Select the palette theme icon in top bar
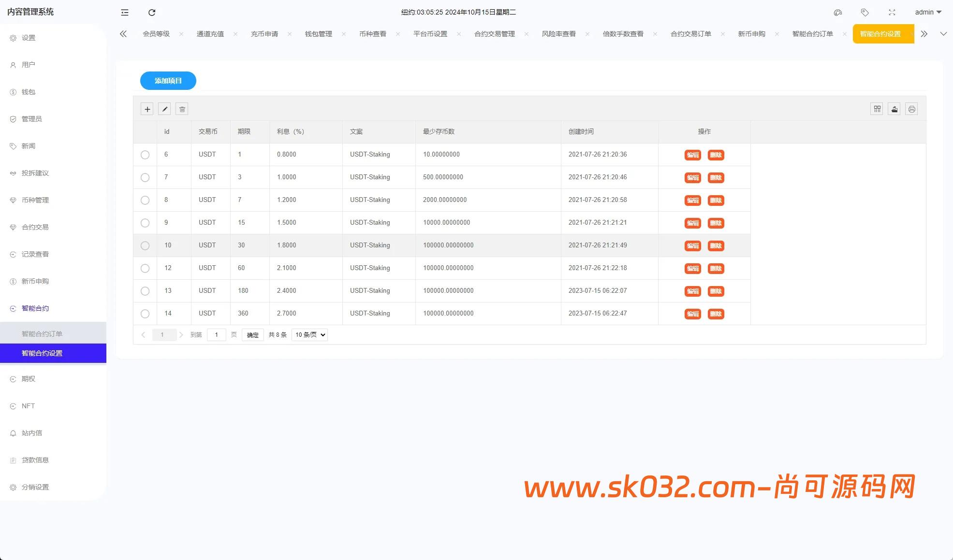The image size is (953, 560). click(838, 12)
